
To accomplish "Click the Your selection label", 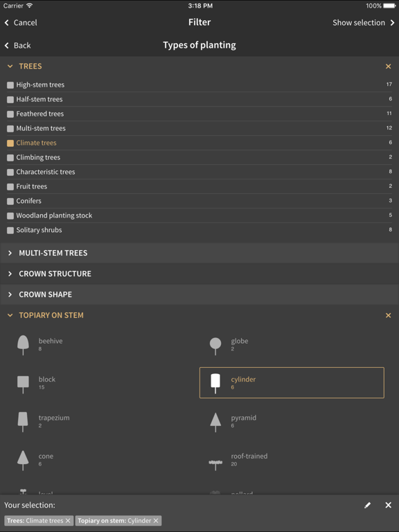I will point(30,505).
